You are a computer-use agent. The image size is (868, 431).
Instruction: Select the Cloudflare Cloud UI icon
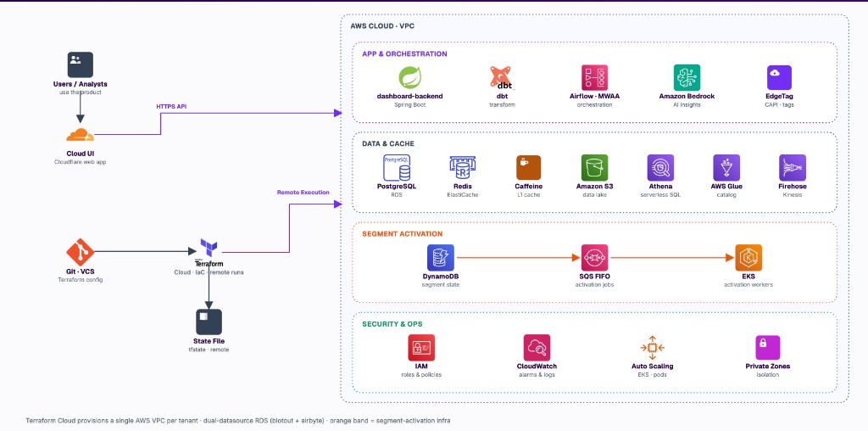tap(81, 135)
